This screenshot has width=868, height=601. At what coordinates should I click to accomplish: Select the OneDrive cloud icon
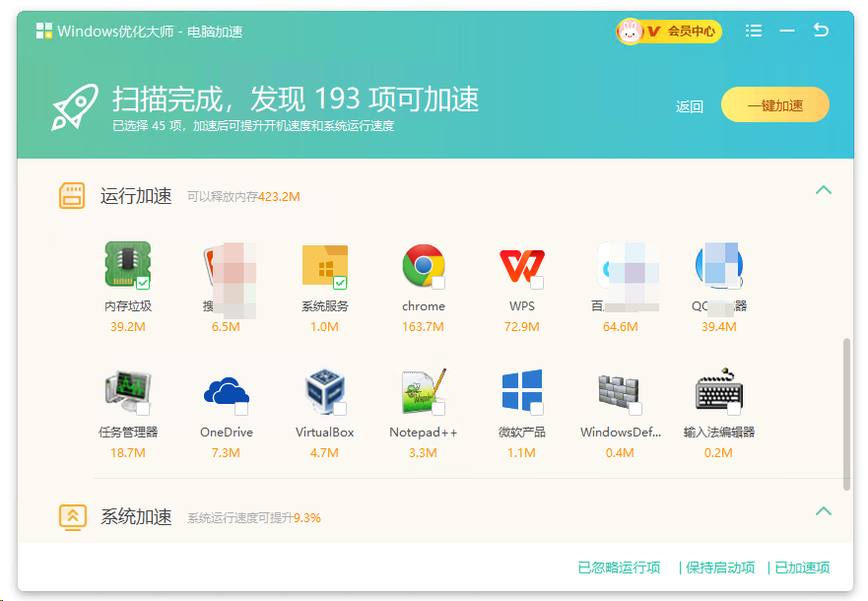pyautogui.click(x=226, y=392)
